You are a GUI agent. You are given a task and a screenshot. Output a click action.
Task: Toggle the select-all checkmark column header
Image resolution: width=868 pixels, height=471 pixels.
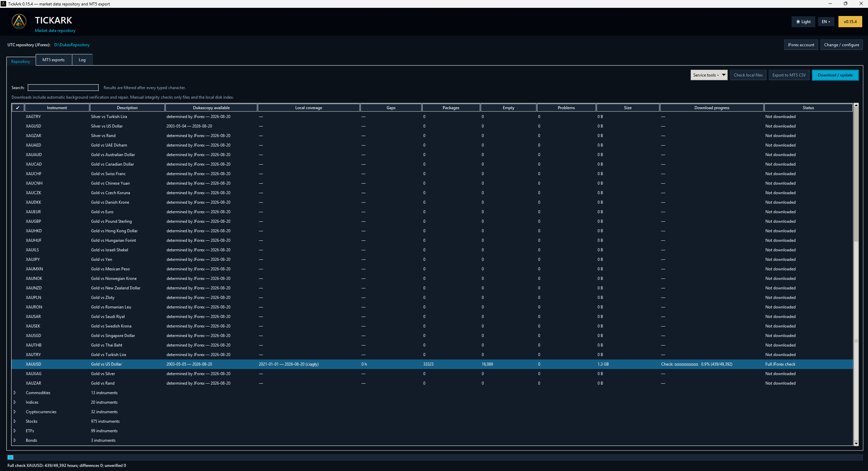(18, 108)
